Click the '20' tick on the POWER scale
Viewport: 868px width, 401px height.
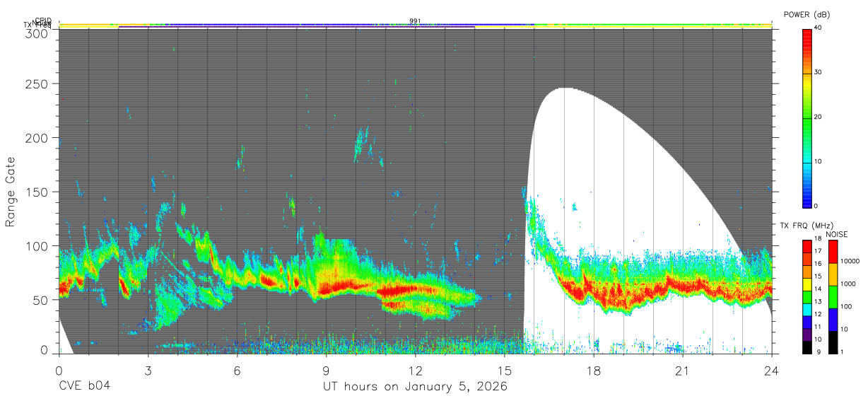pos(819,117)
